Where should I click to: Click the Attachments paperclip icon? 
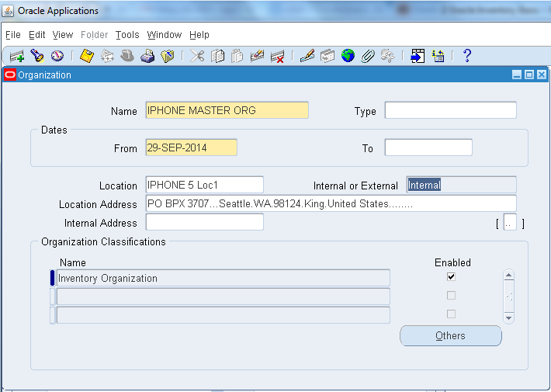368,56
